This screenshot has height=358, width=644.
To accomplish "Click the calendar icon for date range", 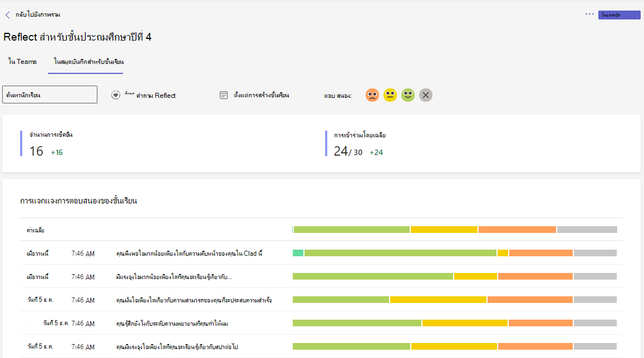I will 223,95.
